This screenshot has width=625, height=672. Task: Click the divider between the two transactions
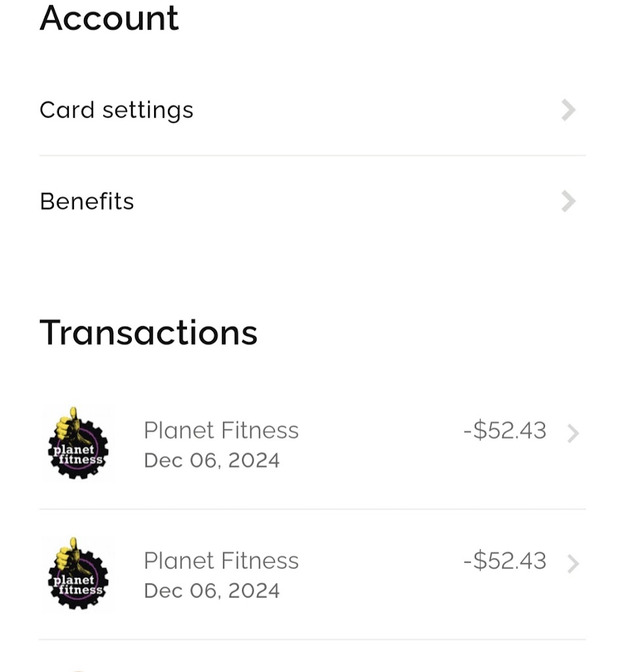(x=312, y=509)
